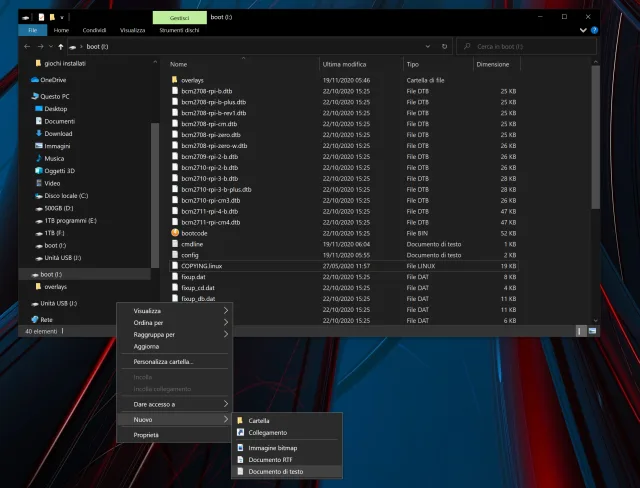This screenshot has height=488, width=640.
Task: Click the new folder icon in title bar
Action: coord(52,17)
